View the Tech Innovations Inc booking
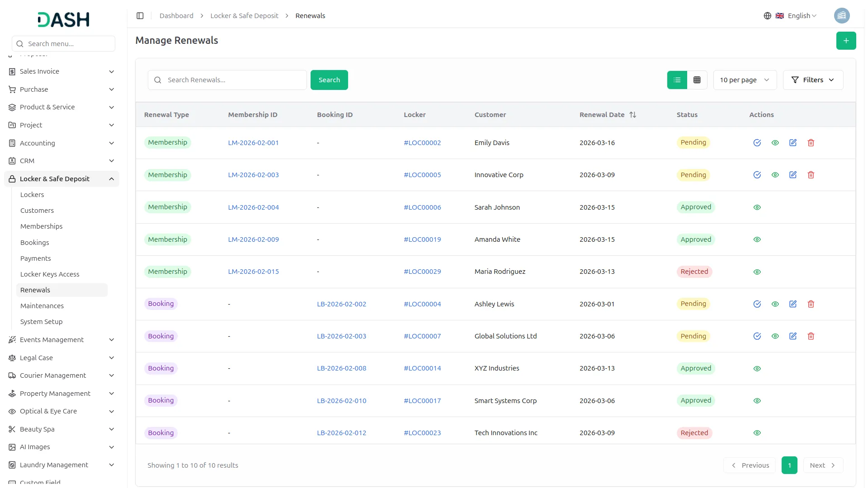Image resolution: width=868 pixels, height=488 pixels. pos(757,432)
